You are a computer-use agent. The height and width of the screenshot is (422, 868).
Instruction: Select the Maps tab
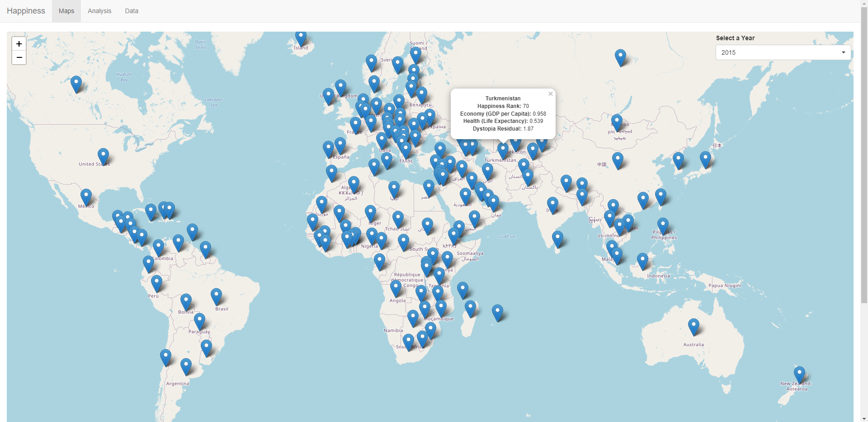tap(66, 11)
